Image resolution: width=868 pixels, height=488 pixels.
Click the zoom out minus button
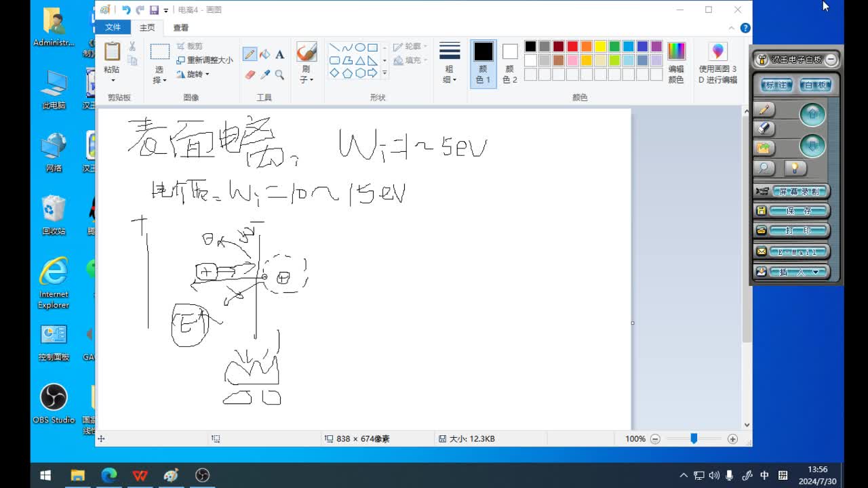coord(655,439)
